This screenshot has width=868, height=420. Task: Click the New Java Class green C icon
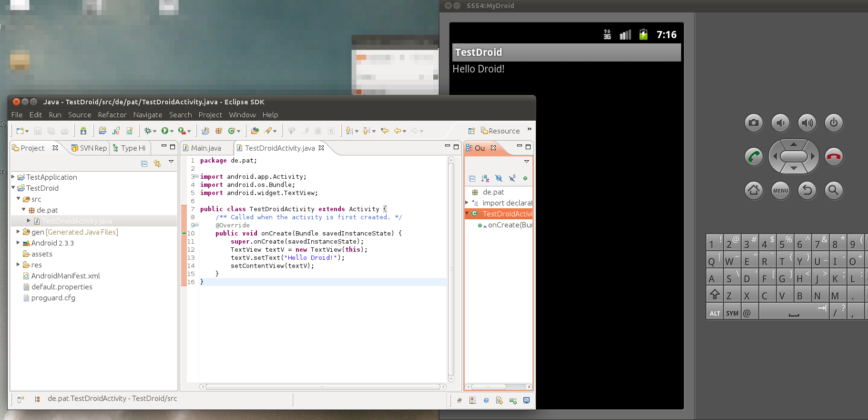pyautogui.click(x=231, y=131)
